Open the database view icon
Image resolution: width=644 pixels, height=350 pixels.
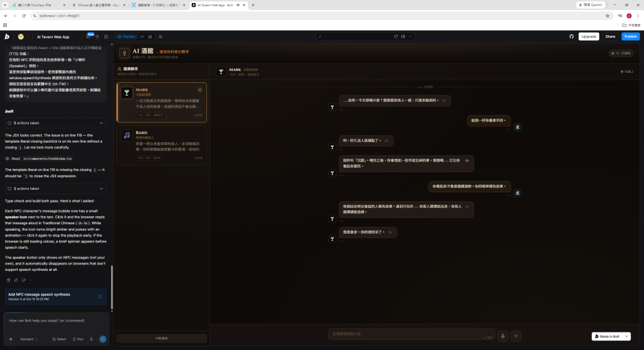(x=150, y=36)
